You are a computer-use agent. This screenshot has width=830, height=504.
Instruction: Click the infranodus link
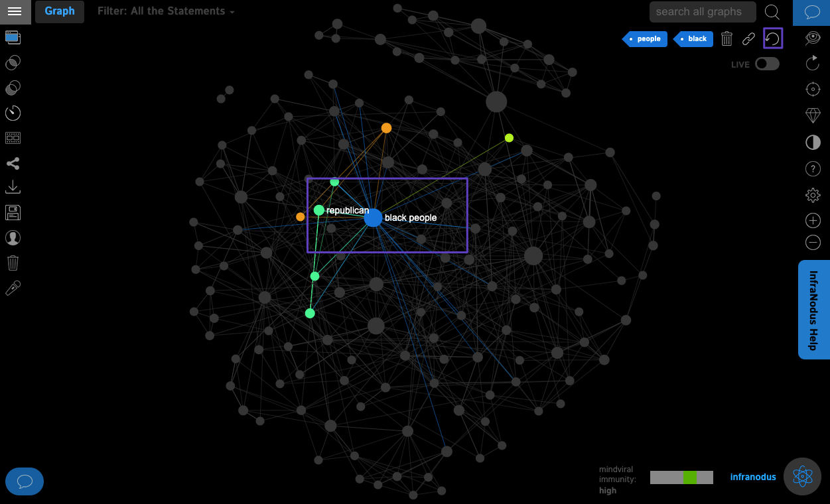click(x=753, y=477)
